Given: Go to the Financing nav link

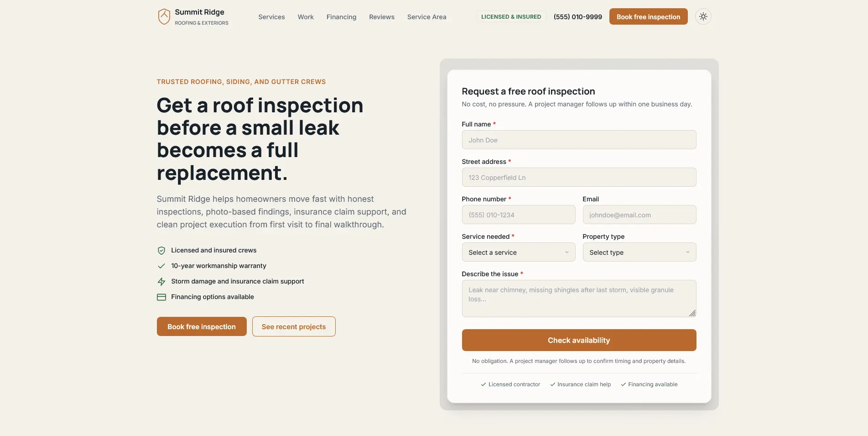Looking at the screenshot, I should pos(341,17).
